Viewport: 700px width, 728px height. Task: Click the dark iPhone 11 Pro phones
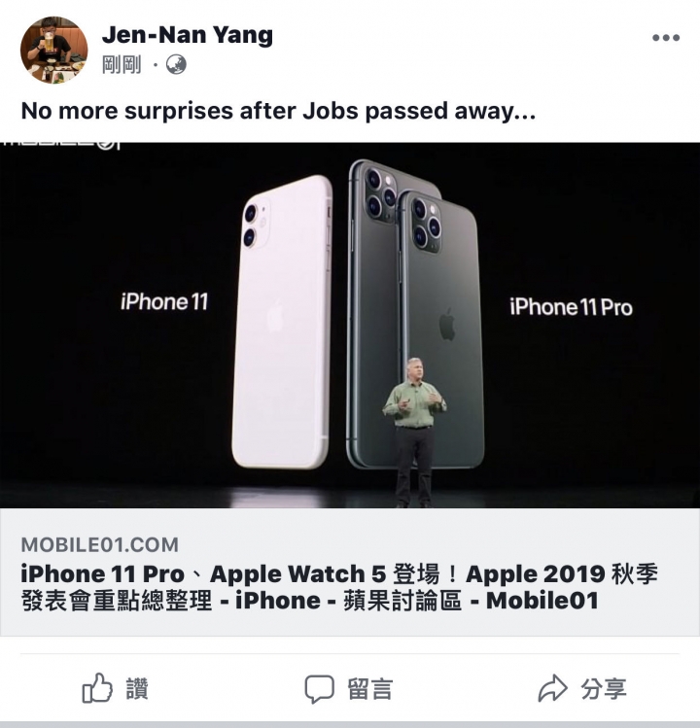click(416, 314)
